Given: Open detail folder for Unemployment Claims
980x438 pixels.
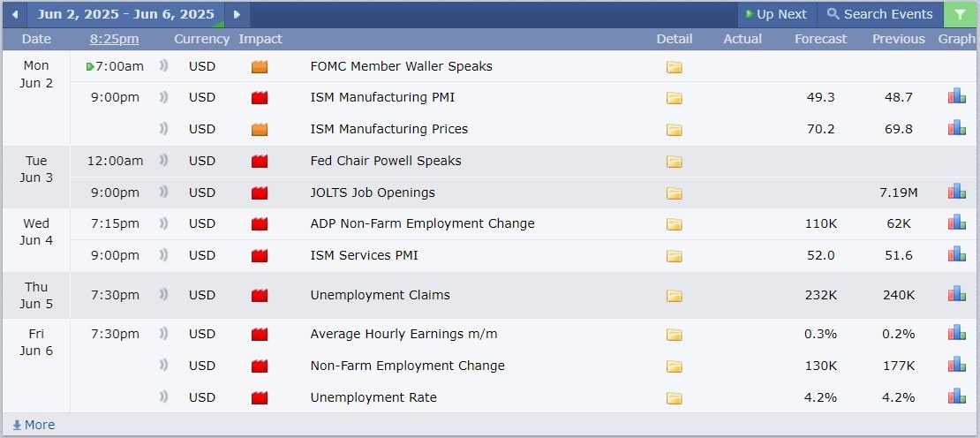Looking at the screenshot, I should 674,296.
